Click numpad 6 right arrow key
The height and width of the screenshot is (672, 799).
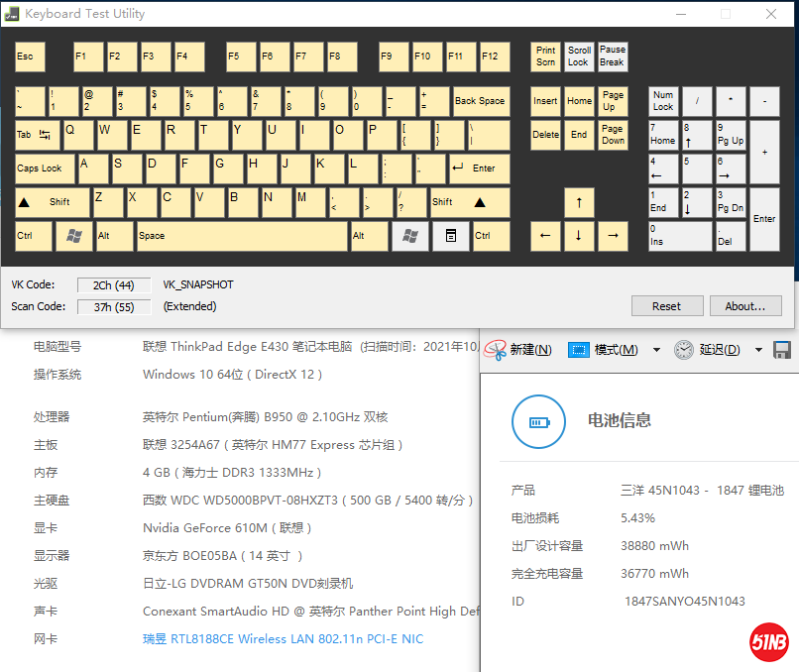click(x=731, y=168)
